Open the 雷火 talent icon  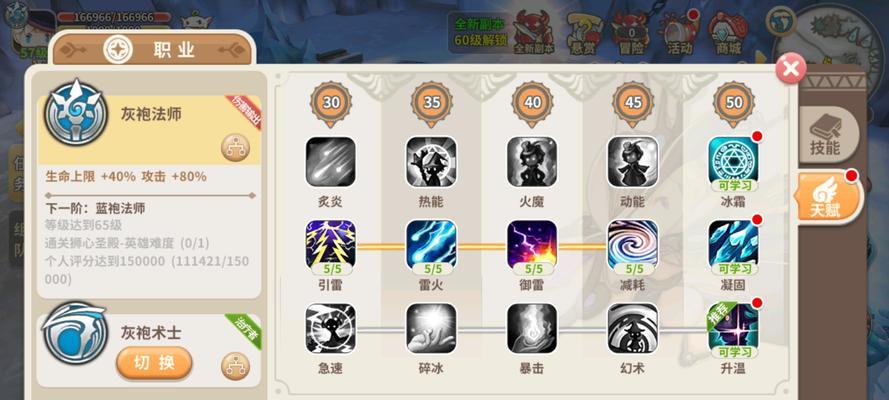[x=431, y=245]
